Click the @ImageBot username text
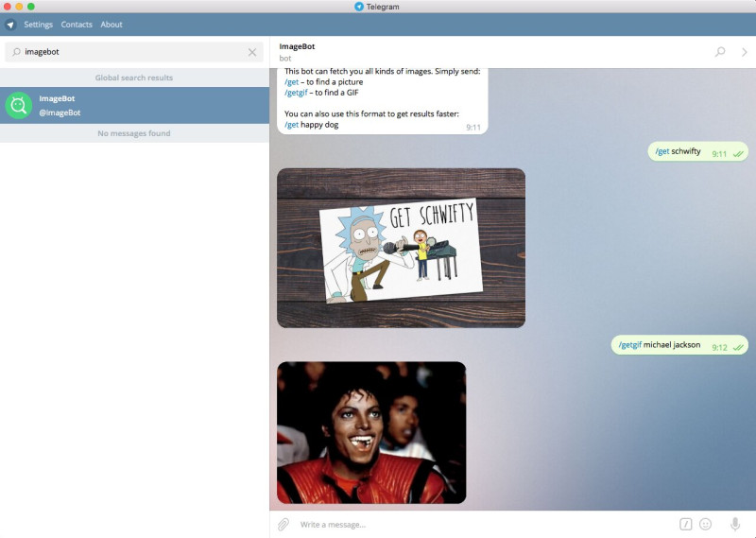Viewport: 756px width, 538px height. tap(60, 113)
